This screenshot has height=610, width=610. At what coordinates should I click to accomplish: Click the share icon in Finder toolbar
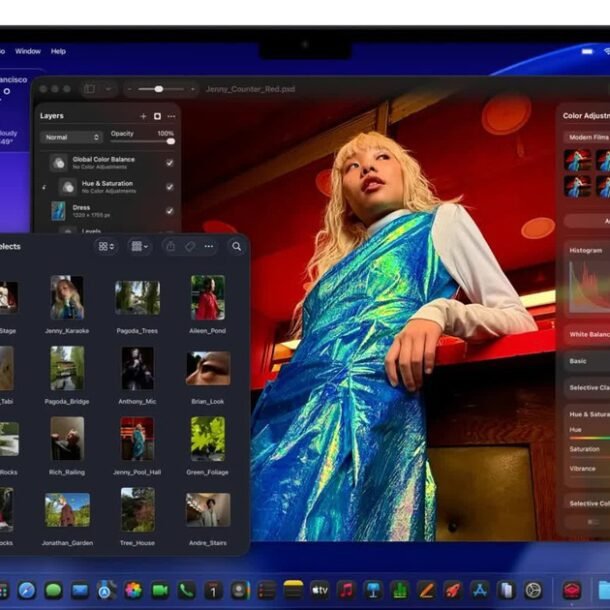click(x=170, y=246)
